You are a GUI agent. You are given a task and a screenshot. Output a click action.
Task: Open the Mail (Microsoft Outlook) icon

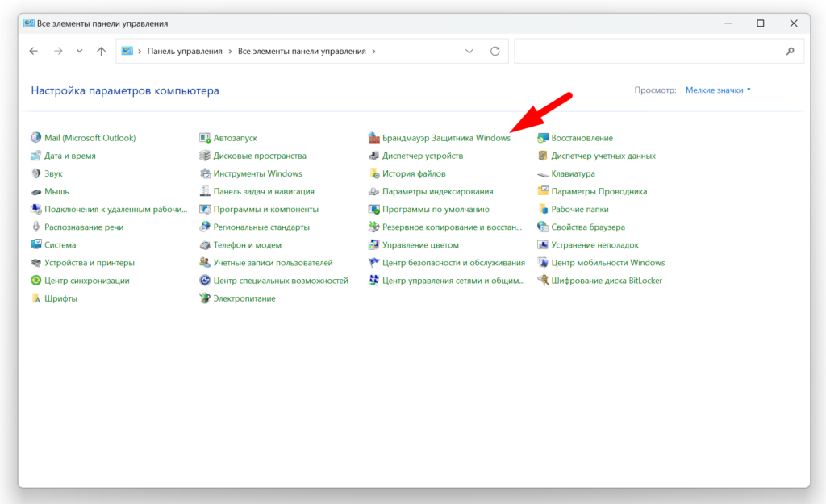point(35,138)
